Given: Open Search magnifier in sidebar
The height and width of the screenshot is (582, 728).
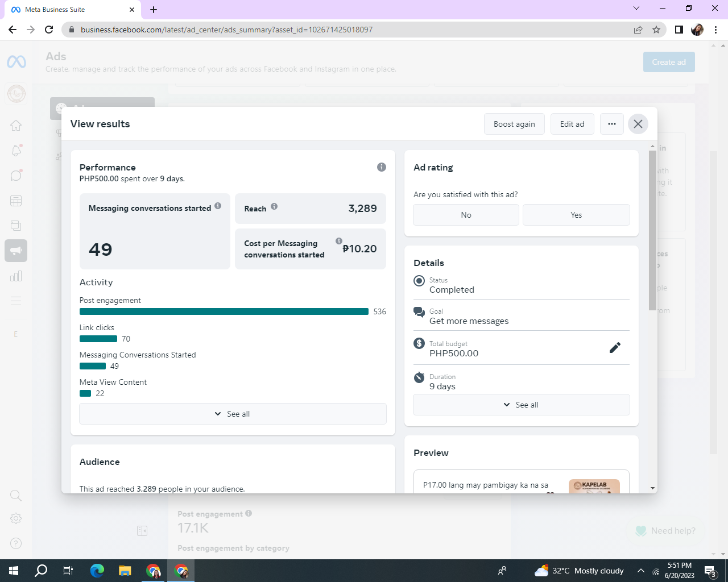Looking at the screenshot, I should (16, 496).
